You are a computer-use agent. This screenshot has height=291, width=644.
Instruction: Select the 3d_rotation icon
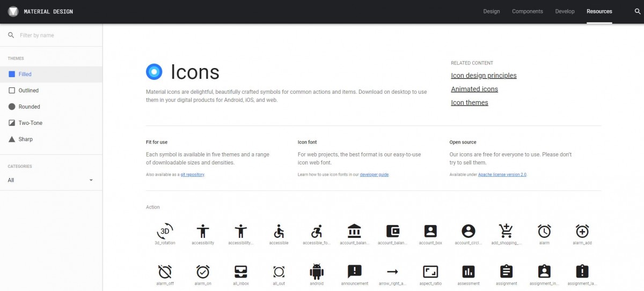pyautogui.click(x=165, y=231)
